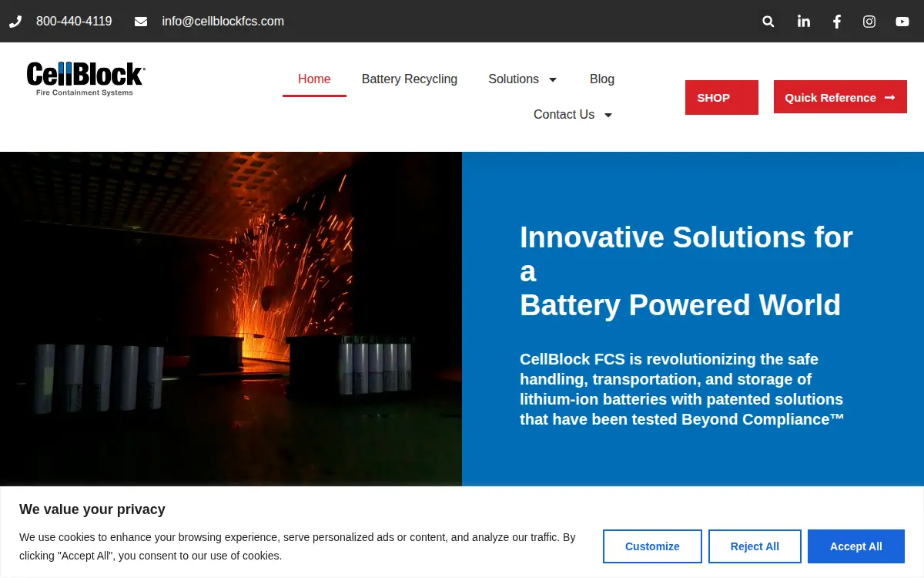This screenshot has width=924, height=578.
Task: Click the Quick Reference button
Action: 840,97
